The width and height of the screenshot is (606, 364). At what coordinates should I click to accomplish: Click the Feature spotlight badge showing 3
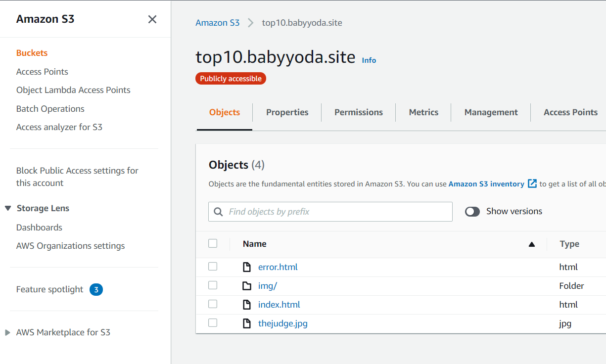(96, 289)
